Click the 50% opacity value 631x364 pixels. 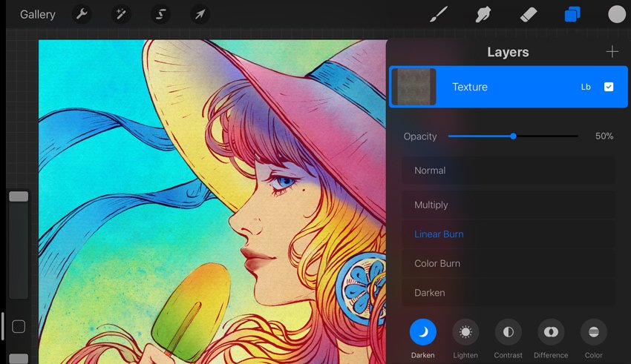pyautogui.click(x=604, y=136)
